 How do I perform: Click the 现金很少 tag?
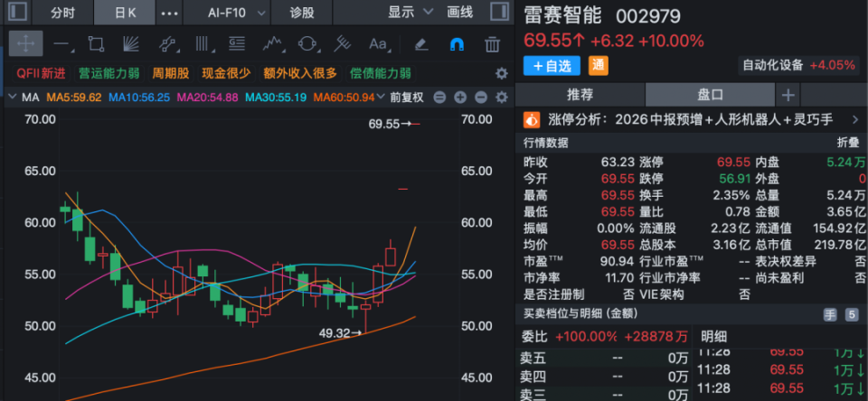point(226,73)
